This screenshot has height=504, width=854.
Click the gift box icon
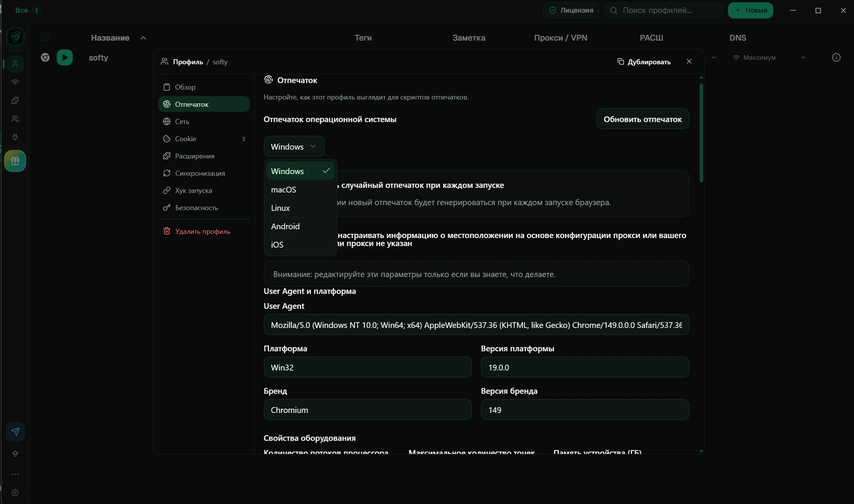[15, 161]
